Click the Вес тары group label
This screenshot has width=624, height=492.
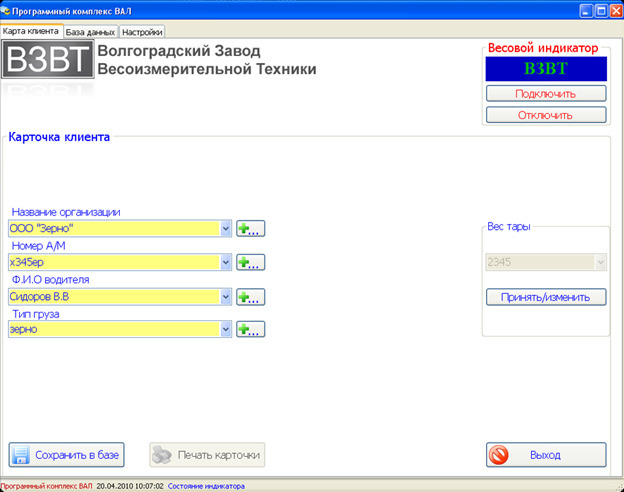coord(509,226)
